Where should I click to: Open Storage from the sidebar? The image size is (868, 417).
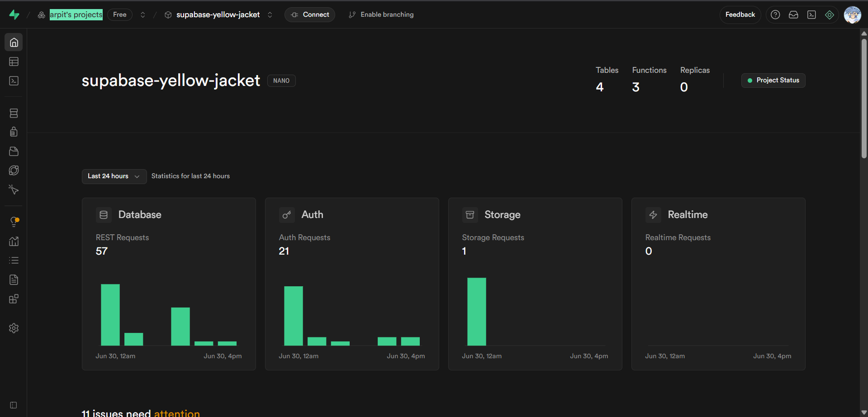click(x=14, y=151)
